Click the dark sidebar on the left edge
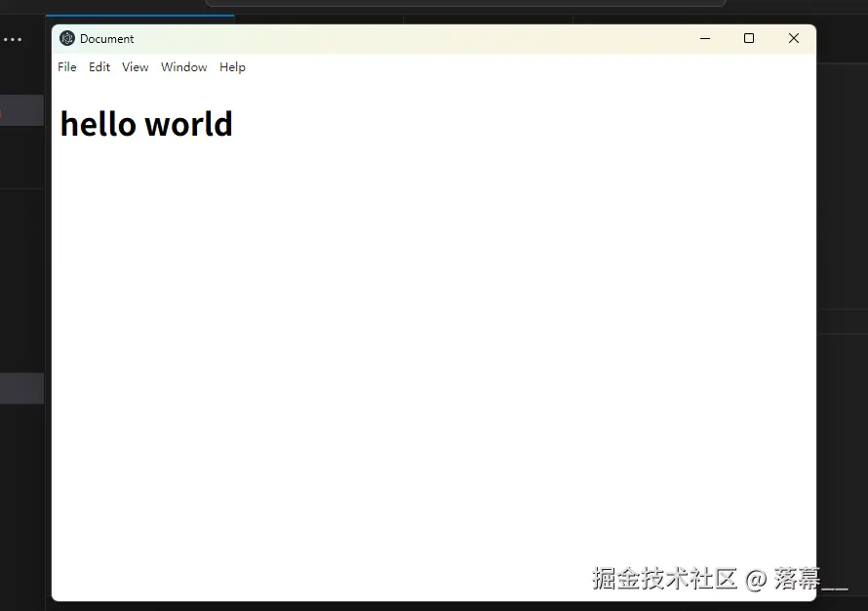Screen dimensions: 868x611 (21, 244)
